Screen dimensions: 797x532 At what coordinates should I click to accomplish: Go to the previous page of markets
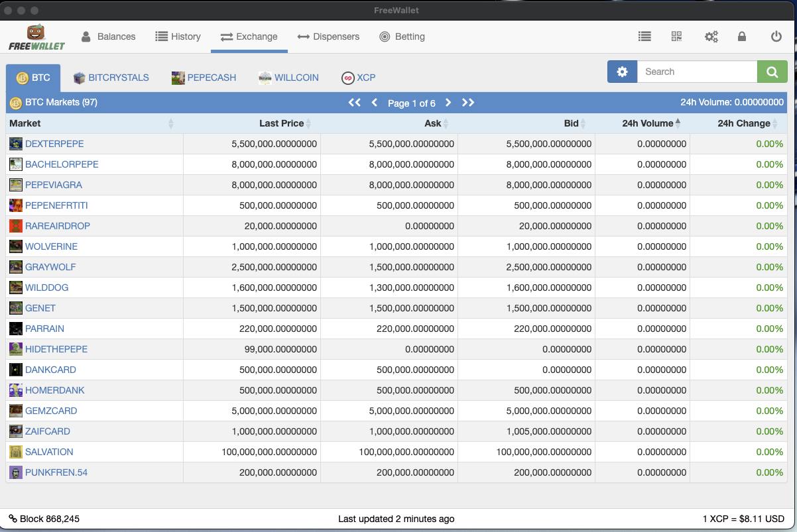[375, 103]
